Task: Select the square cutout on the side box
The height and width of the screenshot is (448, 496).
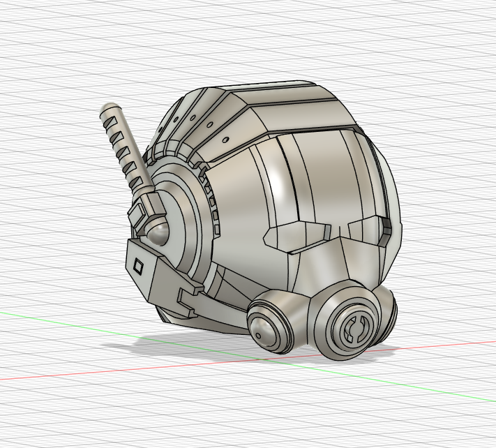Action: (x=138, y=267)
